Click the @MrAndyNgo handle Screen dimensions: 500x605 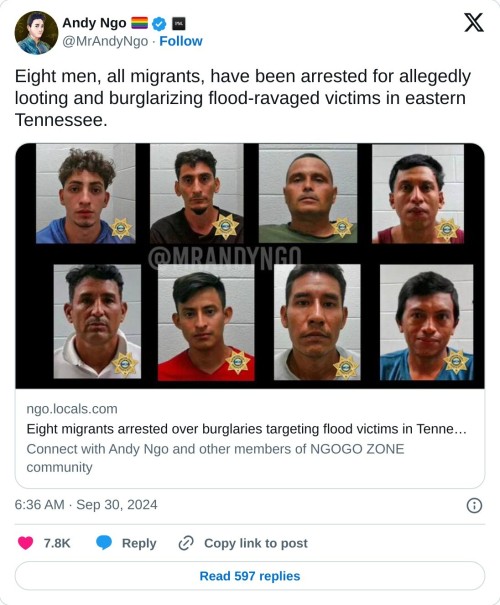[x=105, y=41]
